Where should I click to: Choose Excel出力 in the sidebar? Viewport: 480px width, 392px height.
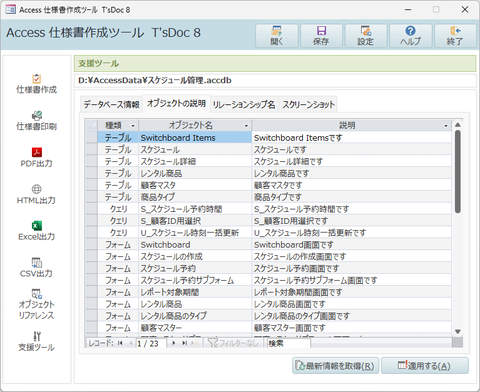(37, 231)
